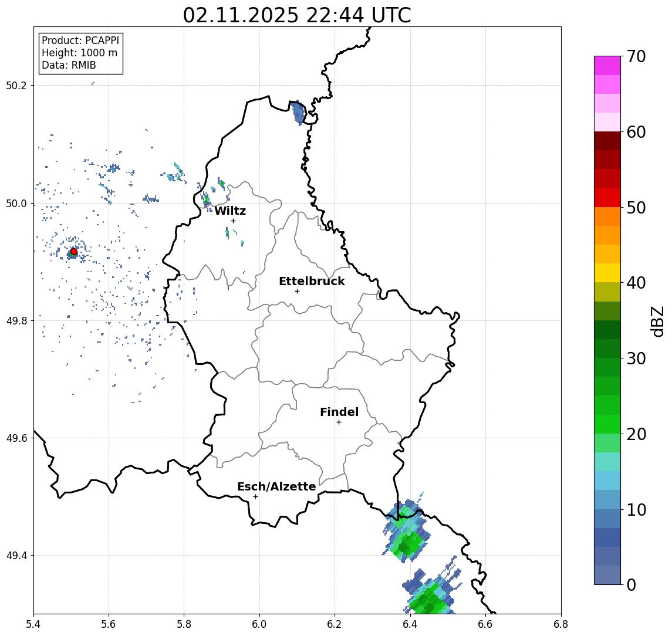Screen dimensions: 672x636
Task: Click the colorbar tick label 20
Action: tap(636, 434)
